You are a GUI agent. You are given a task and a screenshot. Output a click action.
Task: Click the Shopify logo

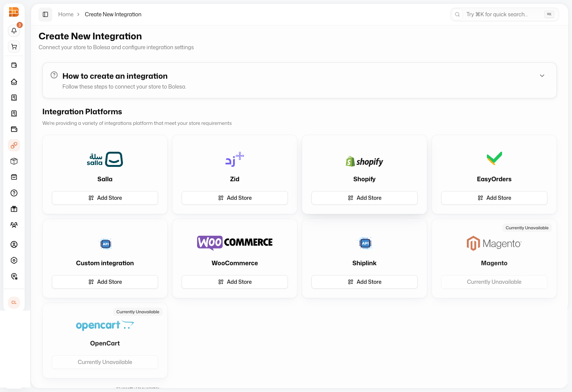tap(364, 162)
